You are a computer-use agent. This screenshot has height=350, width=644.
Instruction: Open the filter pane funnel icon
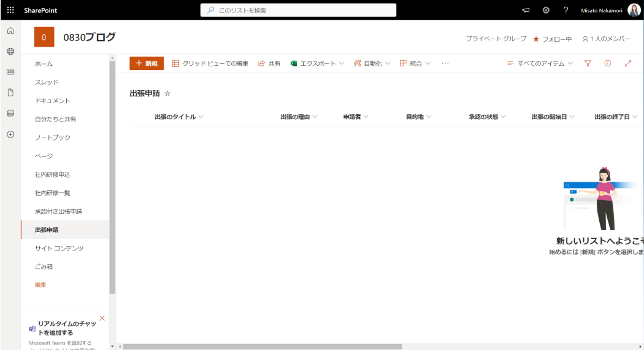pos(588,63)
